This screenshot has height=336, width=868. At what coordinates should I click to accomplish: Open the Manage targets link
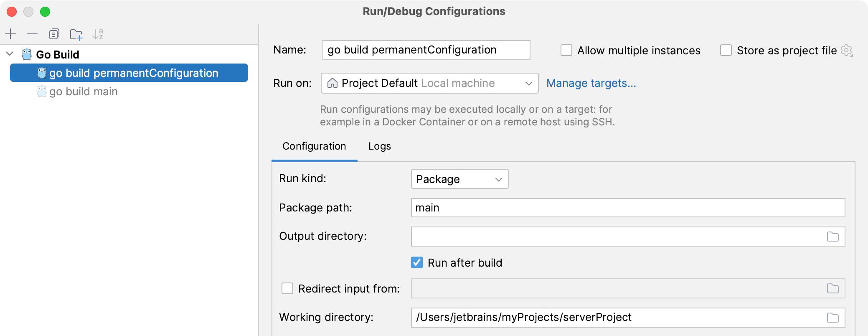pyautogui.click(x=591, y=83)
